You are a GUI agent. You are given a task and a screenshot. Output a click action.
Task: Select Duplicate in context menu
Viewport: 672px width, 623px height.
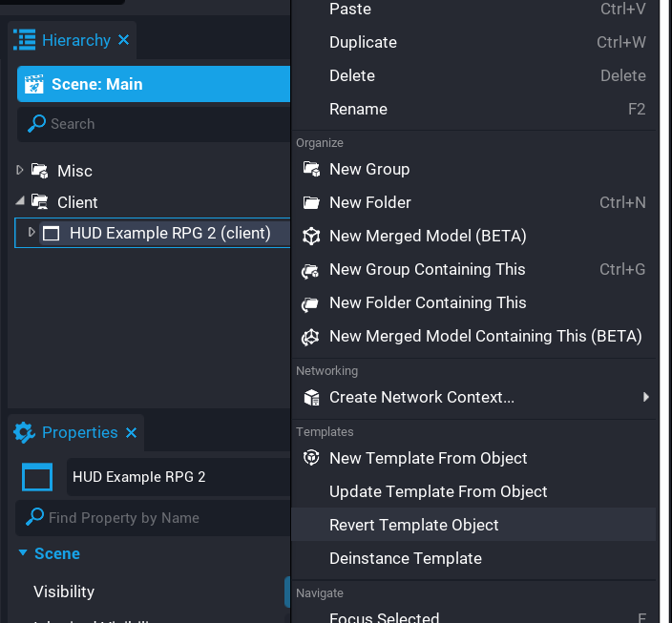tap(363, 42)
